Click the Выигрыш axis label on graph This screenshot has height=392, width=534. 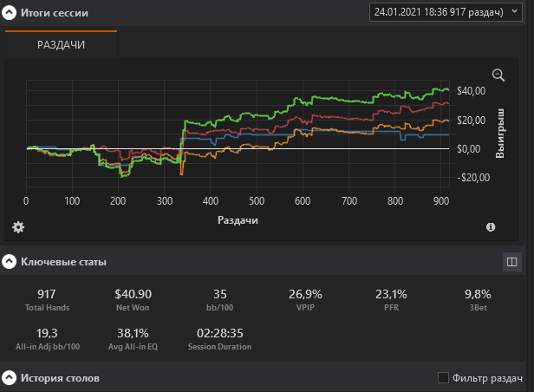(x=500, y=133)
